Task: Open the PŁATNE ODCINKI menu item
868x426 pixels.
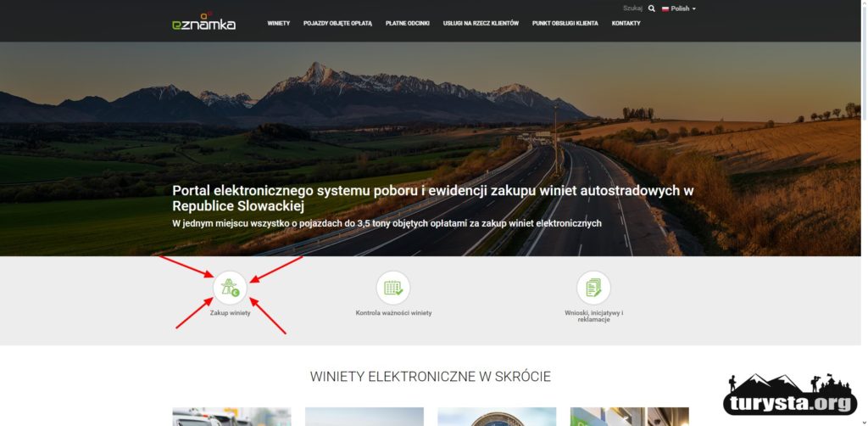Action: point(408,23)
